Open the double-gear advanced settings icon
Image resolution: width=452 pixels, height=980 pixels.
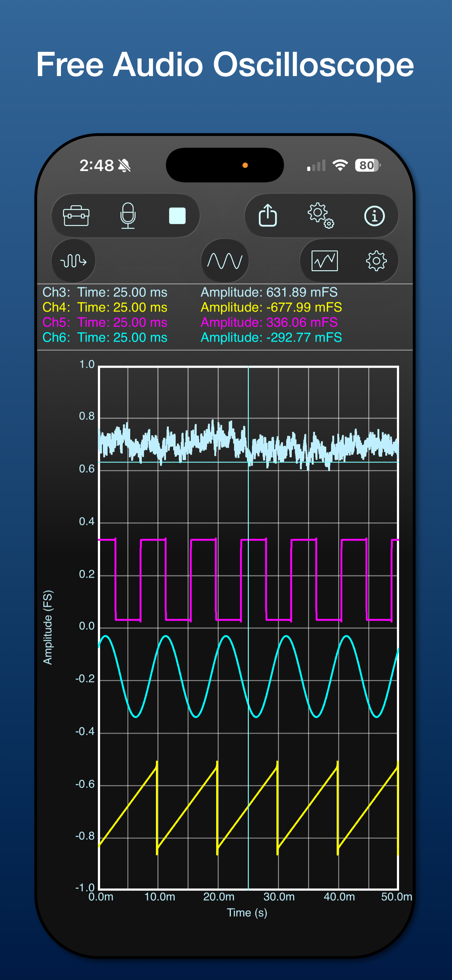coord(321,216)
